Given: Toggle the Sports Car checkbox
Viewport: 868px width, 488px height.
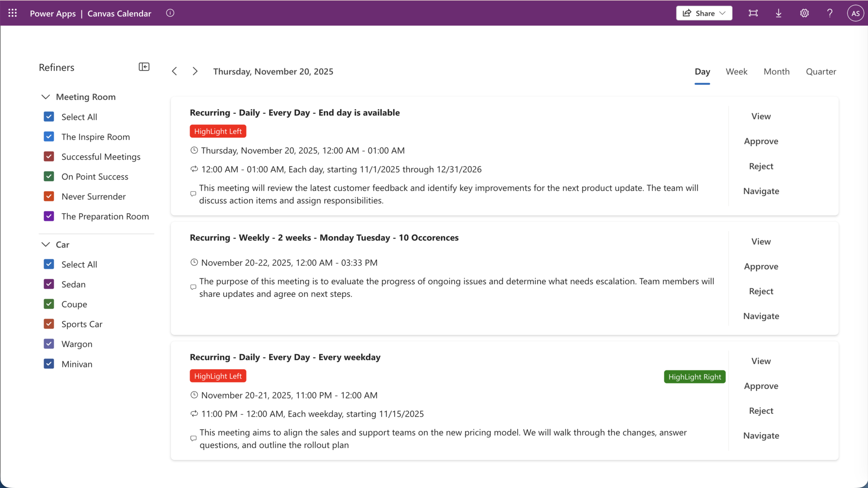Looking at the screenshot, I should tap(49, 324).
